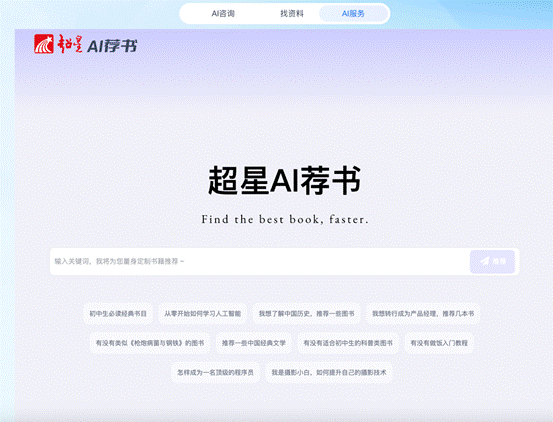The height and width of the screenshot is (422, 553).
Task: Click the 超星 AI荐书 logo text
Action: (97, 44)
